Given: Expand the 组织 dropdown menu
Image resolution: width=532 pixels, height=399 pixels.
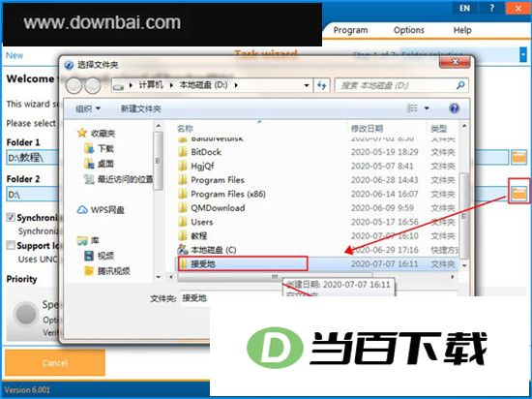Looking at the screenshot, I should tap(88, 108).
